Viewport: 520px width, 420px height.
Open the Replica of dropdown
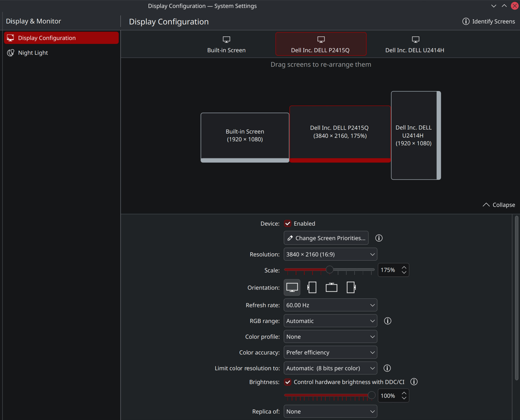pyautogui.click(x=330, y=411)
